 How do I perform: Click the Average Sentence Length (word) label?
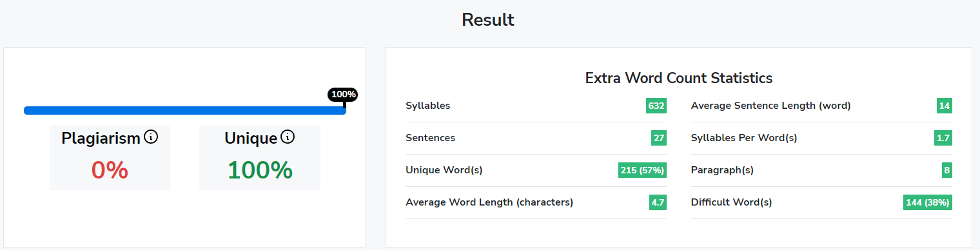point(770,106)
